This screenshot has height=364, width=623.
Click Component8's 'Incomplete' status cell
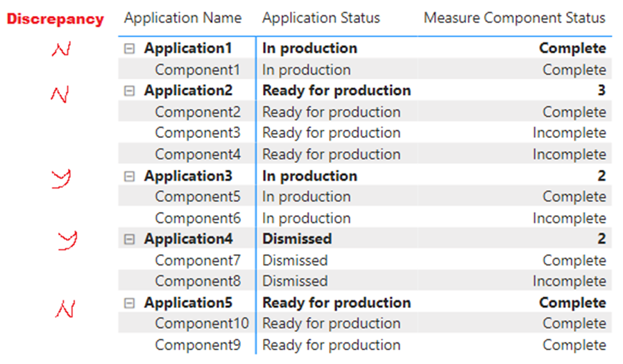click(570, 281)
